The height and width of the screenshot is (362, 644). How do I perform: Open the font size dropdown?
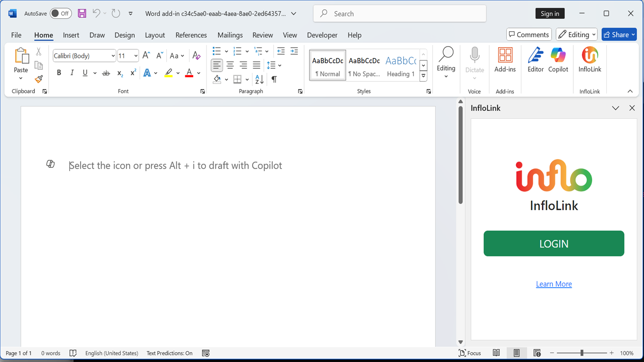tap(136, 56)
